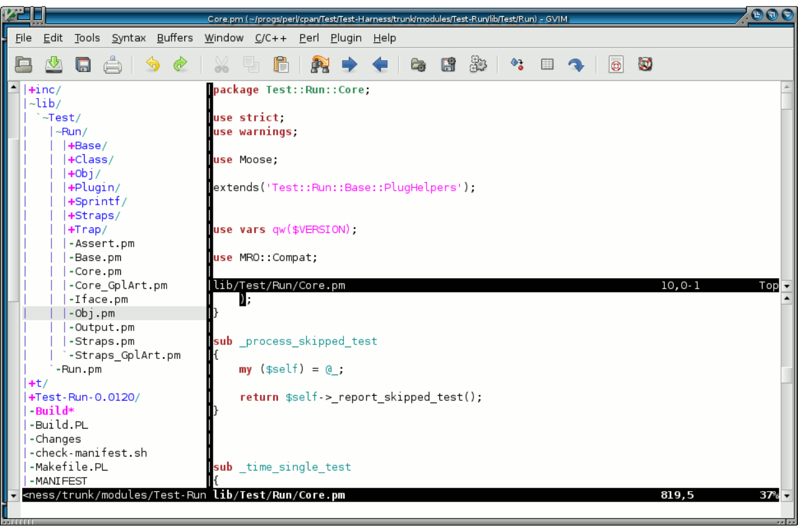798x532 pixels.
Task: Redo a change using the green arrow icon
Action: click(180, 64)
